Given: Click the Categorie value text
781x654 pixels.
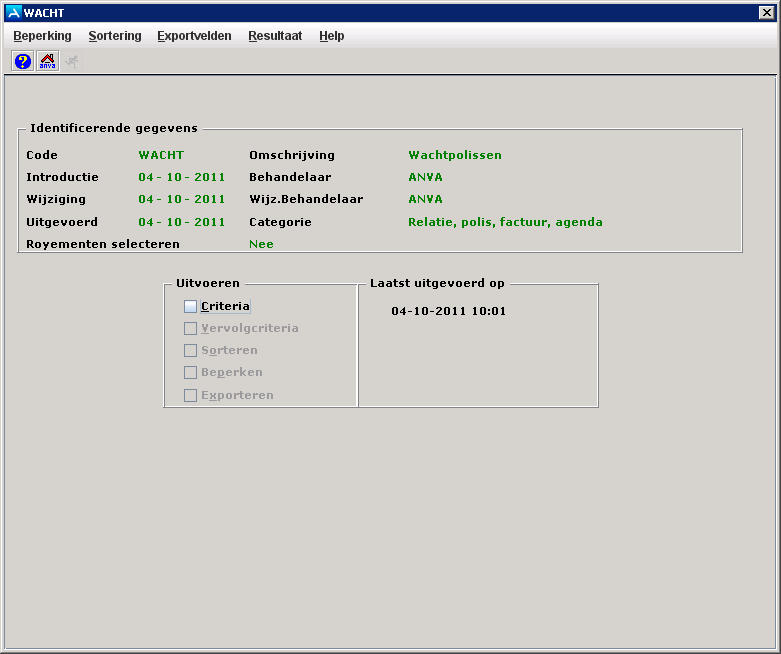Looking at the screenshot, I should (505, 222).
